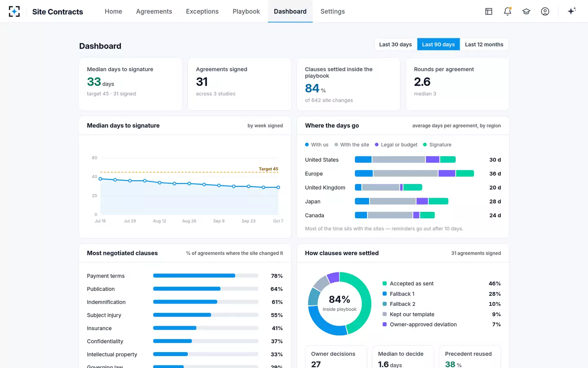Open the Clauses settled inside the playbook card

(x=348, y=84)
